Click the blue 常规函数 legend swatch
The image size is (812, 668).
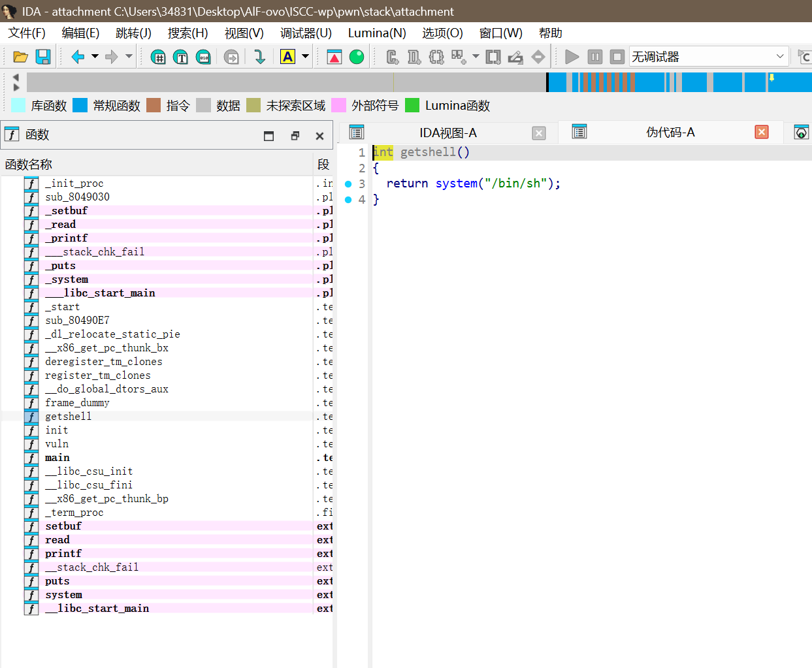pyautogui.click(x=80, y=105)
